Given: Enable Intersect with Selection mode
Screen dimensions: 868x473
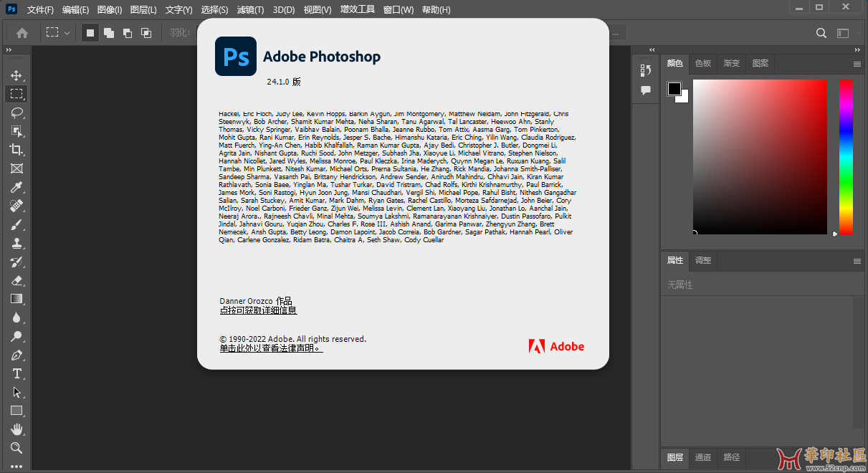Looking at the screenshot, I should 146,32.
